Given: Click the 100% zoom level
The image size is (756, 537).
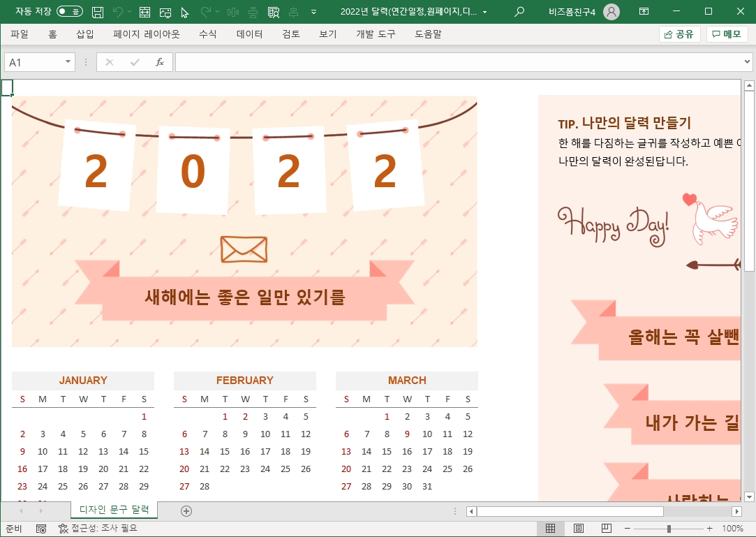Looking at the screenshot, I should tap(732, 529).
